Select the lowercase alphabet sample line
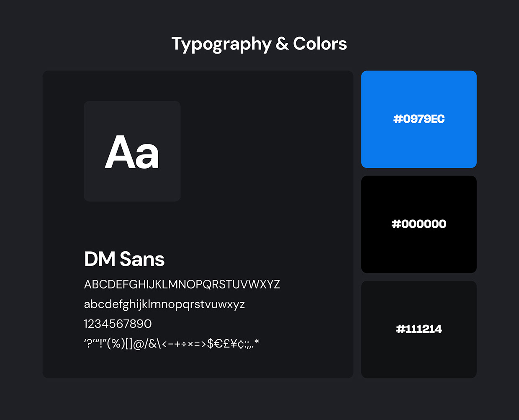Image resolution: width=519 pixels, height=420 pixels. coord(164,304)
